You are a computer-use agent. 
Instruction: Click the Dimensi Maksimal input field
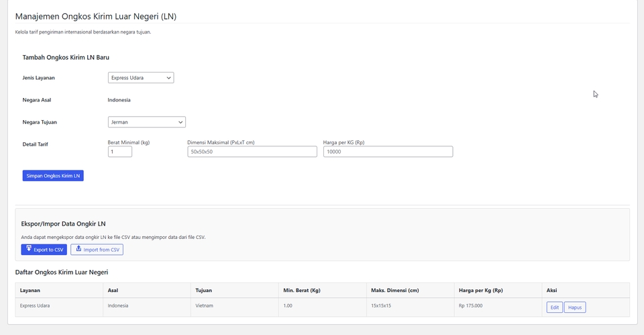point(252,152)
